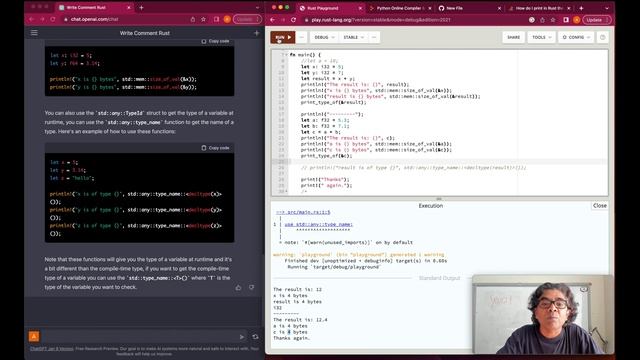Open the src/main.rs:1:5 warning link
Image resolution: width=640 pixels, height=360 pixels.
(x=303, y=212)
